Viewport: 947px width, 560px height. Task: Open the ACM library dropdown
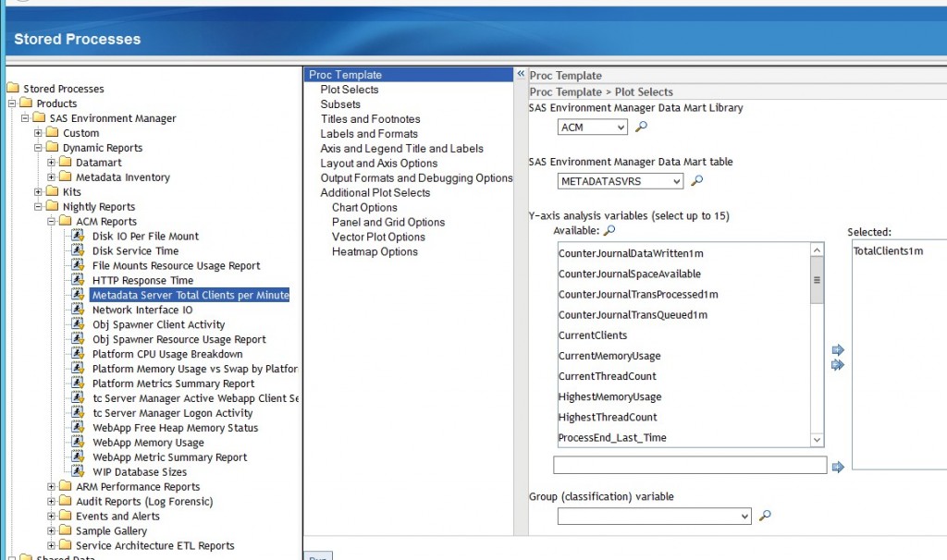click(593, 128)
